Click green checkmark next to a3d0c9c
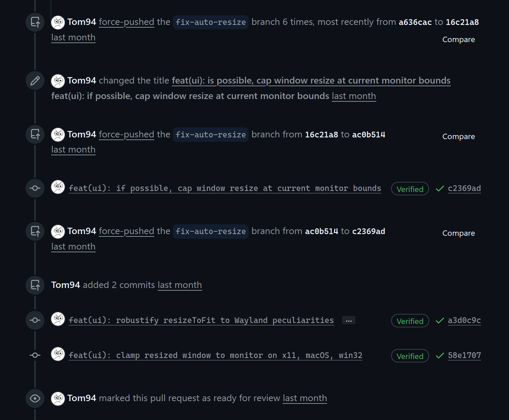 [440, 321]
